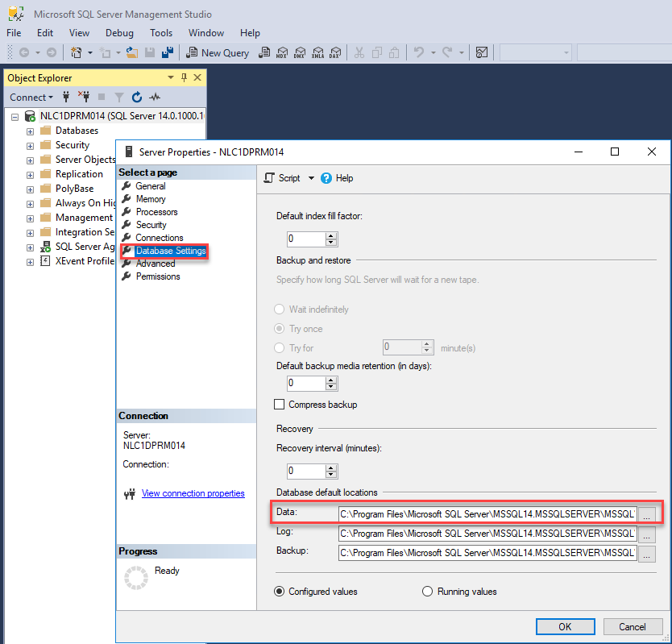
Task: Click the Filter icon in Object Explorer
Action: 119,98
